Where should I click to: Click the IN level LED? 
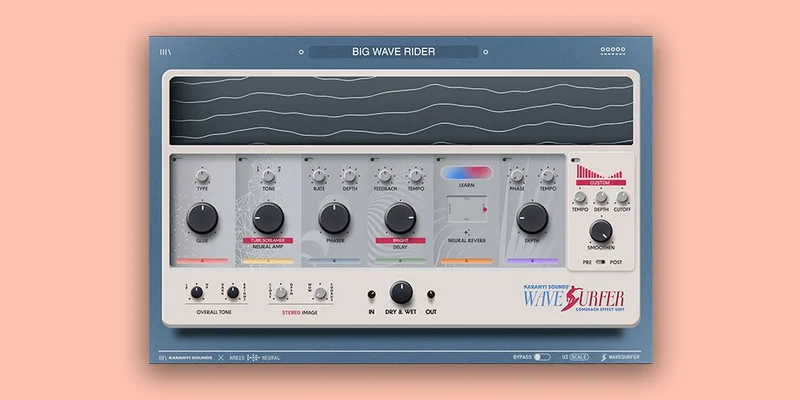click(x=371, y=294)
